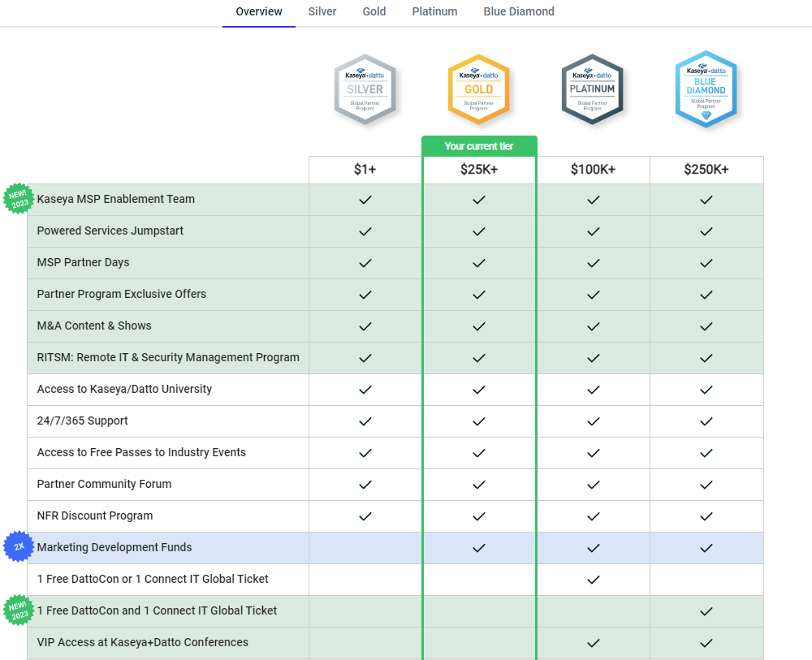This screenshot has height=660, width=812.
Task: Click the 'Your current tier' label
Action: coord(479,146)
